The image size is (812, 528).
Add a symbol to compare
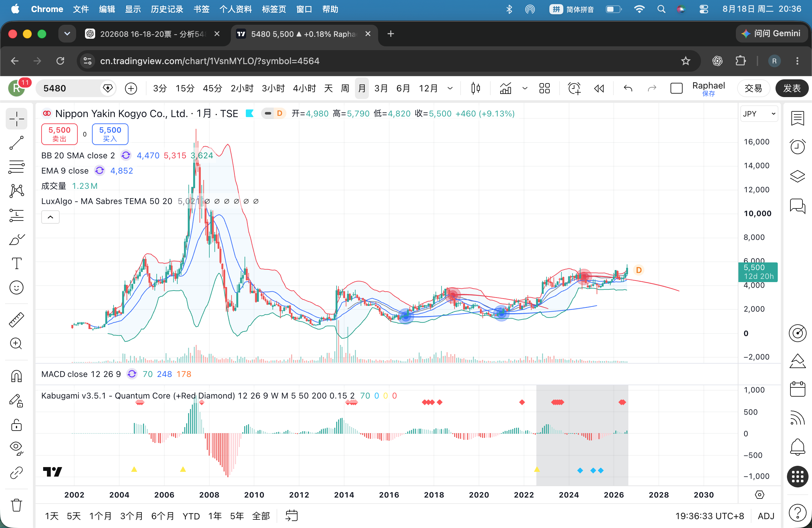click(131, 89)
